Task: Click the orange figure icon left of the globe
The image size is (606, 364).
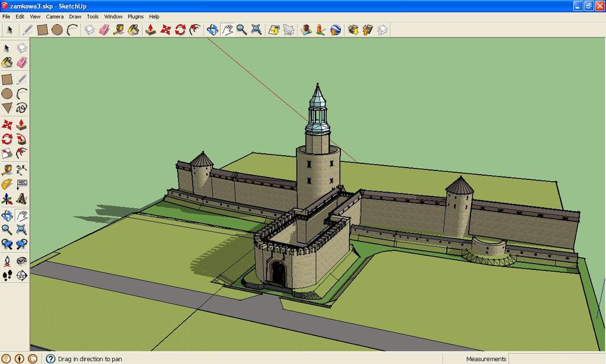Action: pyautogui.click(x=320, y=30)
